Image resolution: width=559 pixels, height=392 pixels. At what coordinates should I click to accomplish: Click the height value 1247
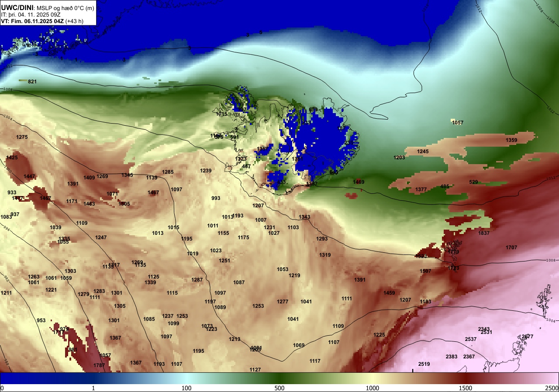(101, 237)
